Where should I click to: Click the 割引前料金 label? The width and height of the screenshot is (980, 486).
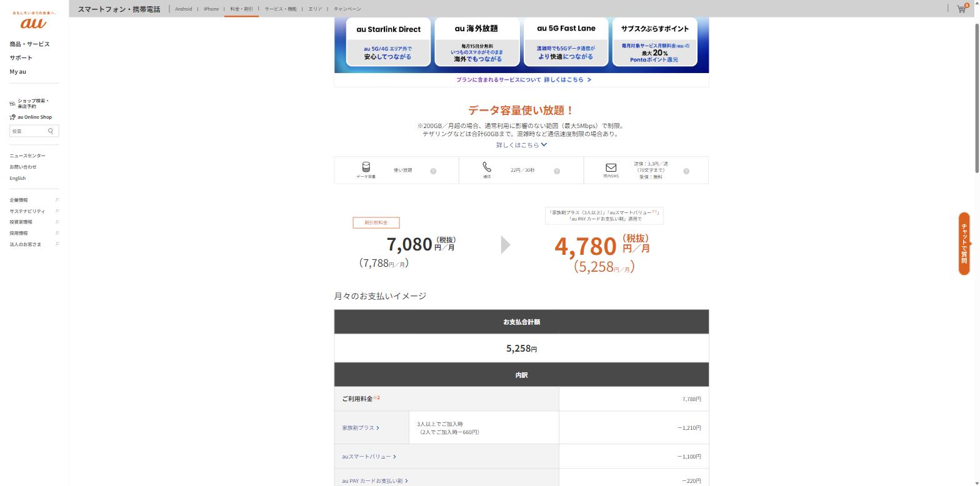click(x=376, y=223)
